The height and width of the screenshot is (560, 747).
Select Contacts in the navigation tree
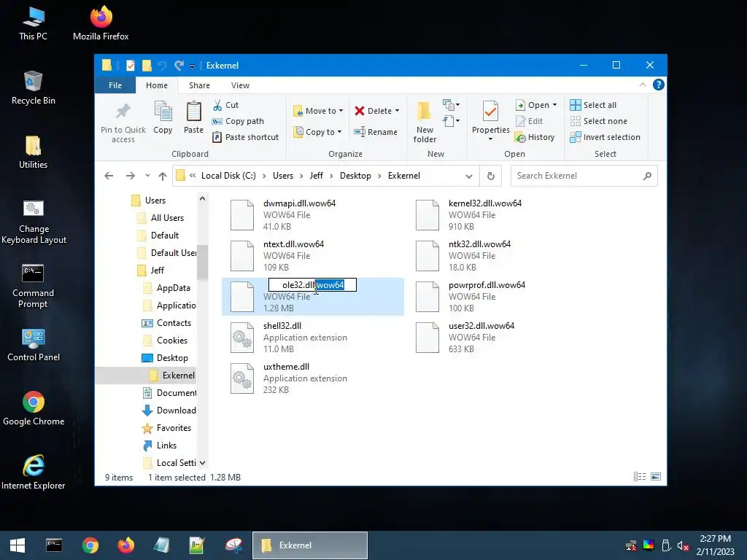(174, 323)
